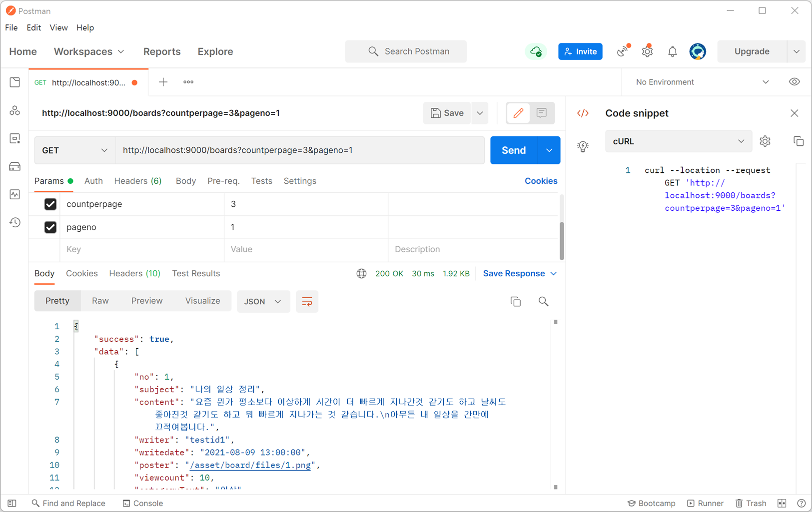Uncheck the pageno parameter
Image resolution: width=812 pixels, height=512 pixels.
coord(50,227)
